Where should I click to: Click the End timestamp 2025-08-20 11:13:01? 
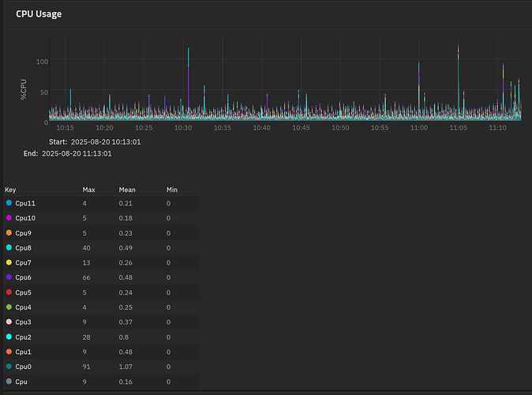coord(77,153)
